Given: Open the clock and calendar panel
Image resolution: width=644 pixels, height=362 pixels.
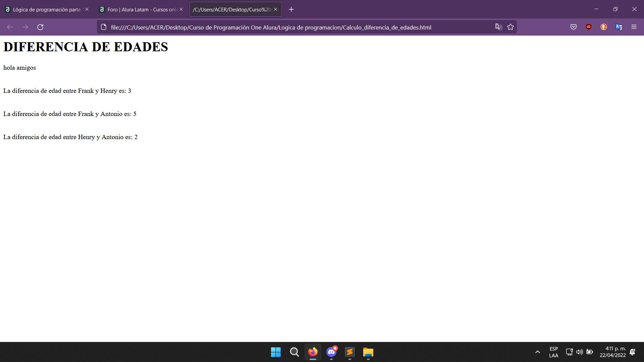Looking at the screenshot, I should pos(612,352).
